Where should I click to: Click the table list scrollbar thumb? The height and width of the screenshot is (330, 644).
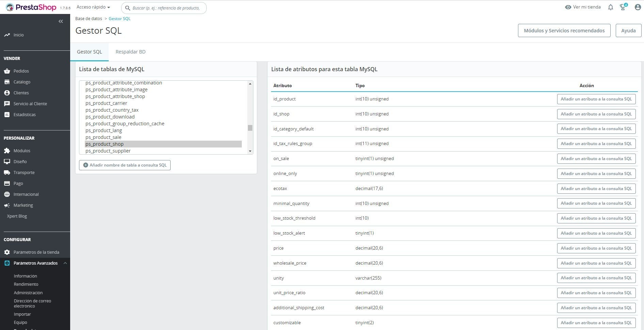pos(250,128)
